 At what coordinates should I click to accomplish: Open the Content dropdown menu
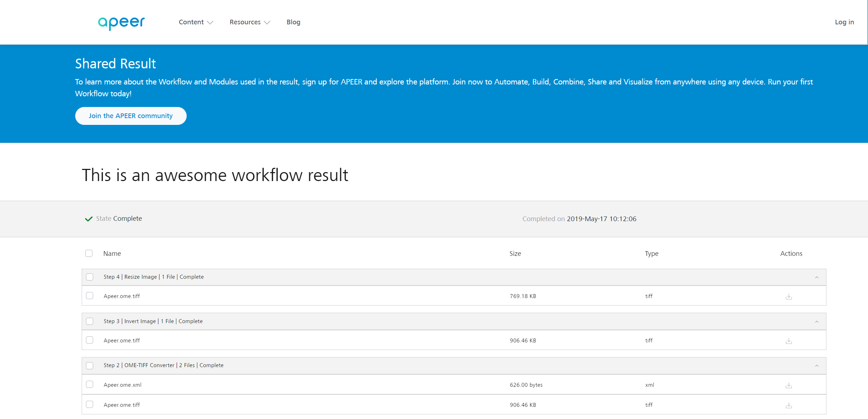(196, 22)
